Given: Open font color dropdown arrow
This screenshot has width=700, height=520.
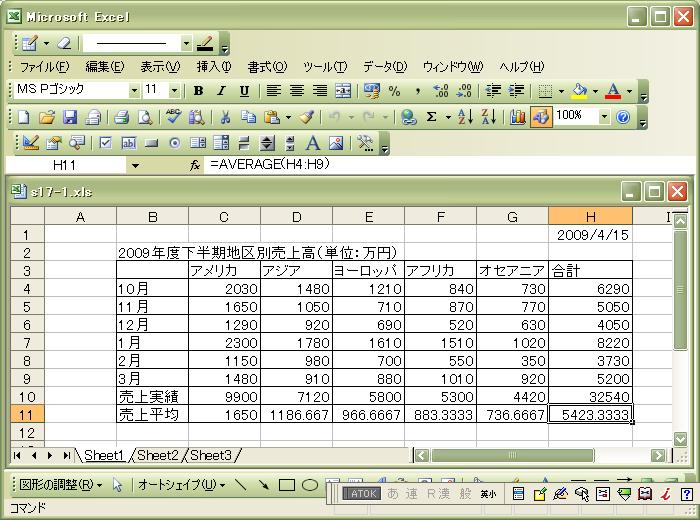Looking at the screenshot, I should click(x=629, y=91).
